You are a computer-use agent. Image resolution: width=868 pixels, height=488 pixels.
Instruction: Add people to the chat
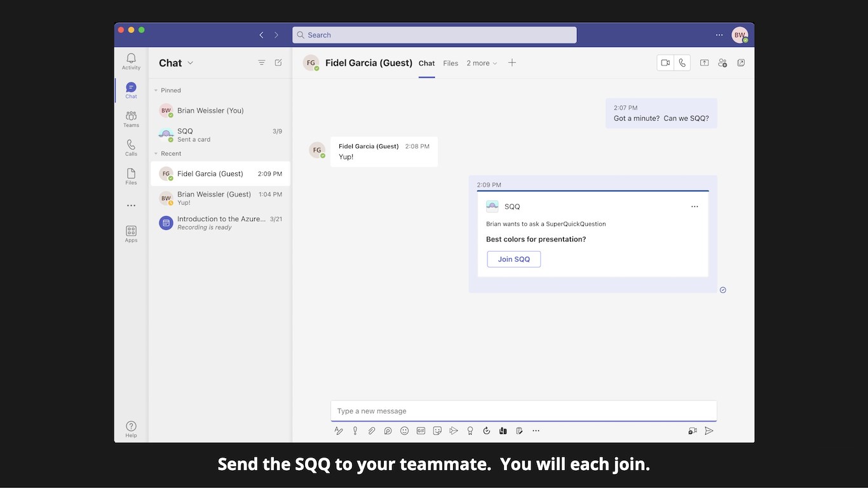tap(722, 63)
